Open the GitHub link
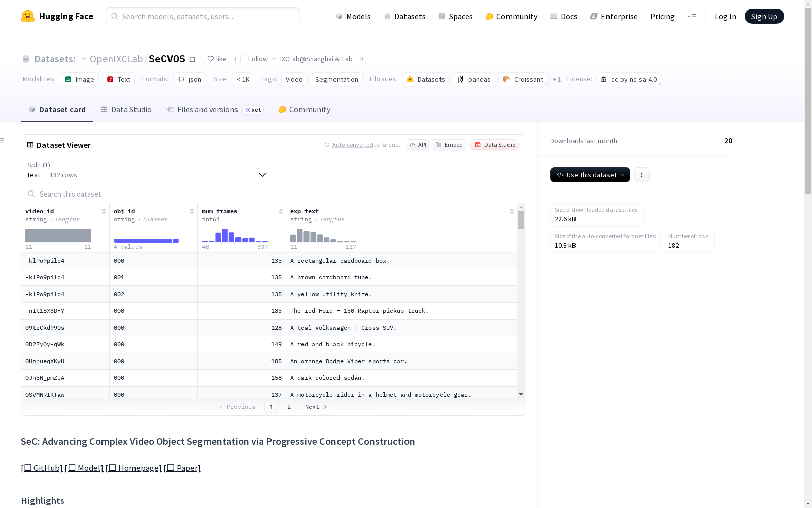This screenshot has height=508, width=812. point(42,468)
